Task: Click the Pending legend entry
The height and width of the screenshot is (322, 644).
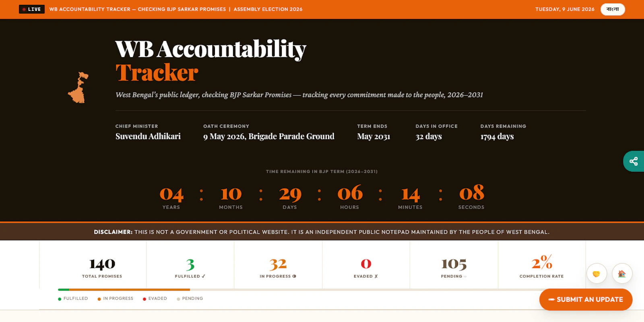Action: (190, 299)
